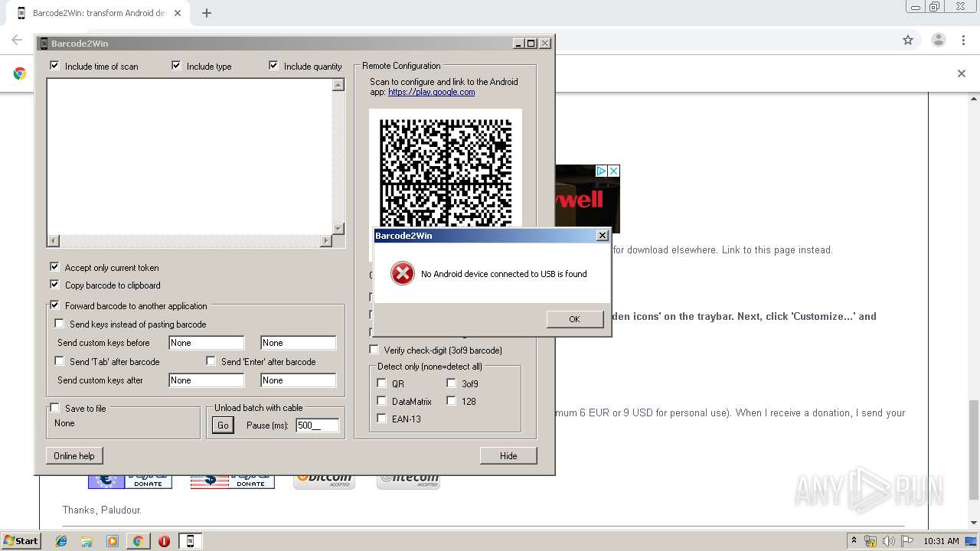
Task: Click Chrome back arrow
Action: (17, 40)
